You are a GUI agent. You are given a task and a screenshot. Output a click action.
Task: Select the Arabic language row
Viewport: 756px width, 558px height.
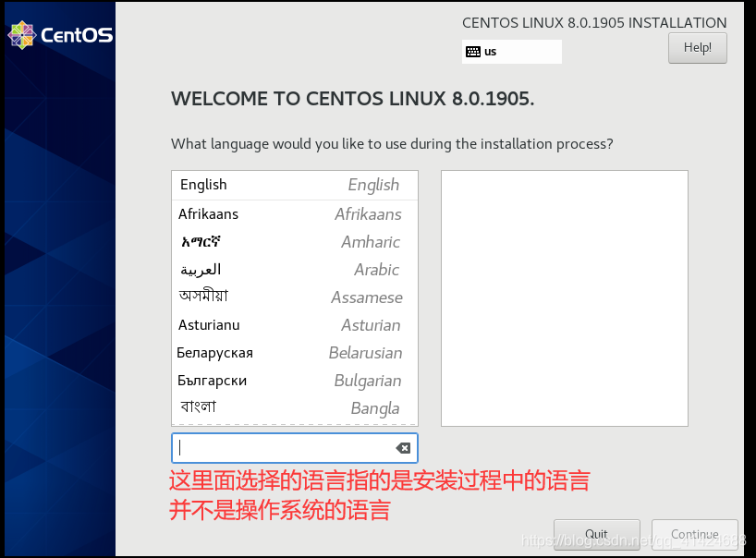point(295,270)
